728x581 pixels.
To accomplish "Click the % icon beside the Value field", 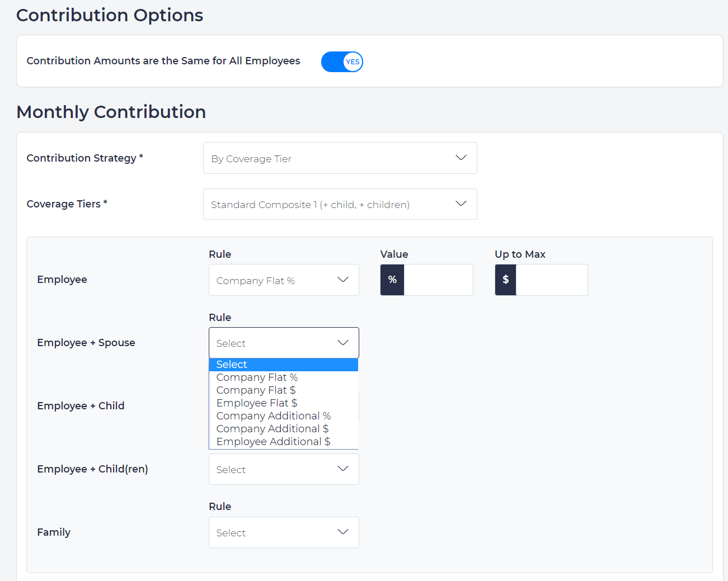I will (x=392, y=280).
